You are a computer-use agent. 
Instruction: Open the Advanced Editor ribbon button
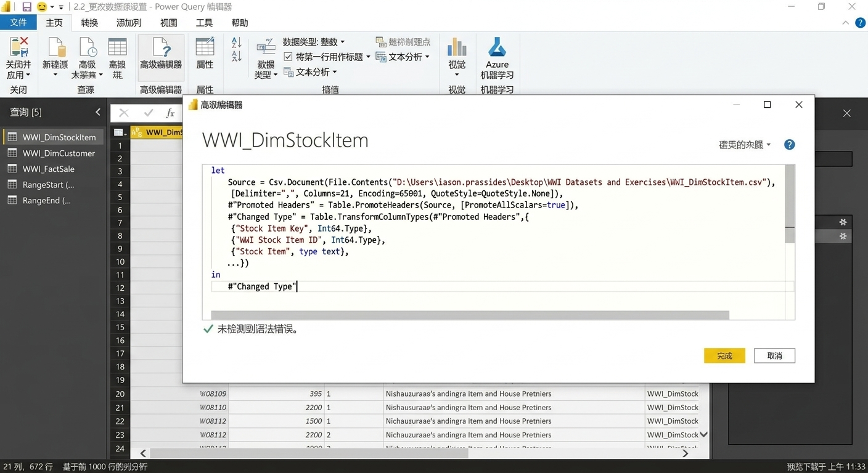click(x=161, y=57)
